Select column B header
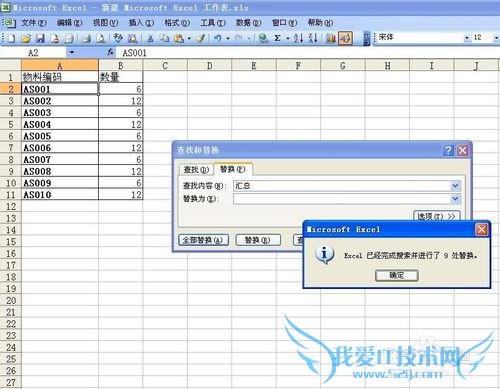This screenshot has width=500, height=389. [x=121, y=65]
